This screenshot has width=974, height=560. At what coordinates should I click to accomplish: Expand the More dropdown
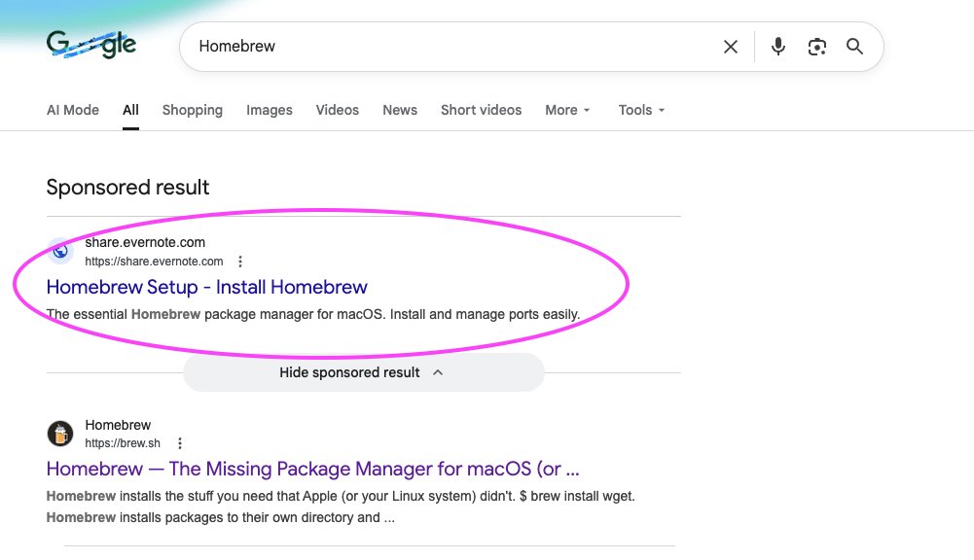coord(567,110)
